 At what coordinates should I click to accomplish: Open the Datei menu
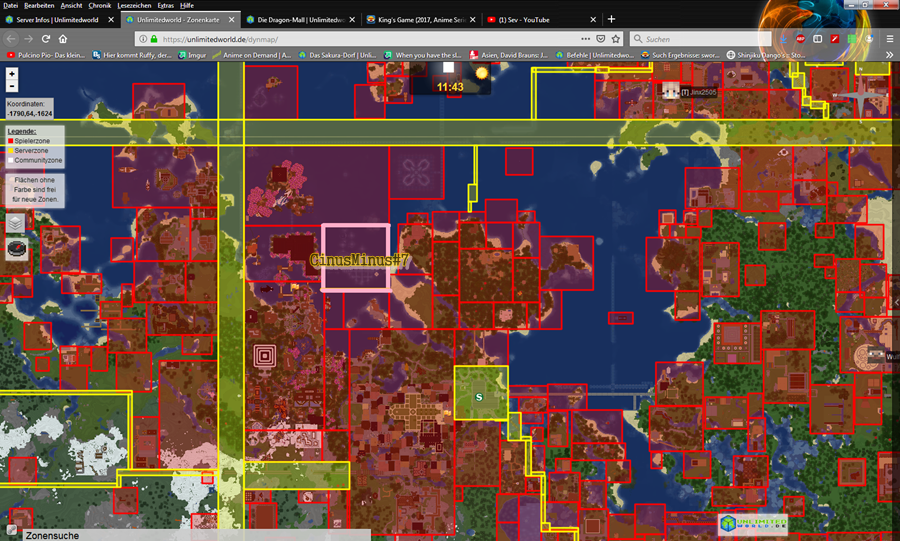click(10, 5)
